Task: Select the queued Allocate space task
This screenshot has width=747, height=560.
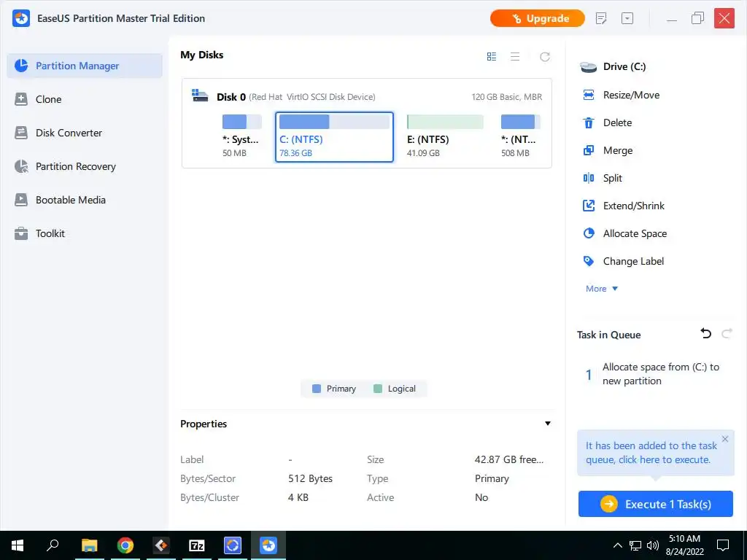Action: 656,374
